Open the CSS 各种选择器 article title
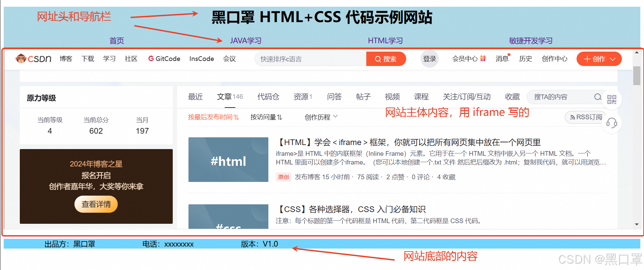The height and width of the screenshot is (270, 644). [x=351, y=209]
